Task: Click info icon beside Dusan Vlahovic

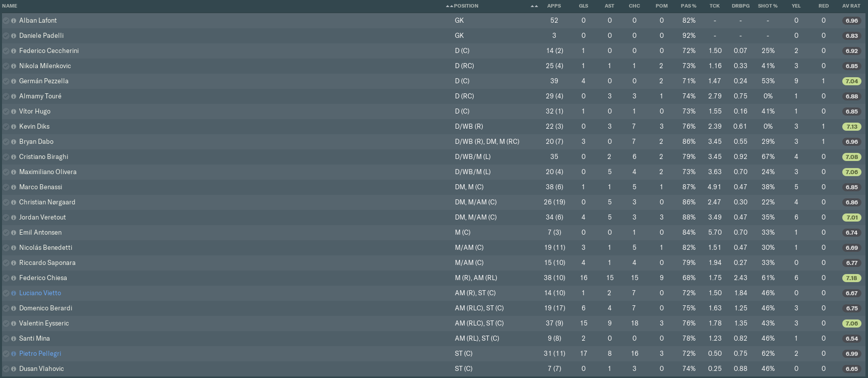Action: click(x=14, y=369)
